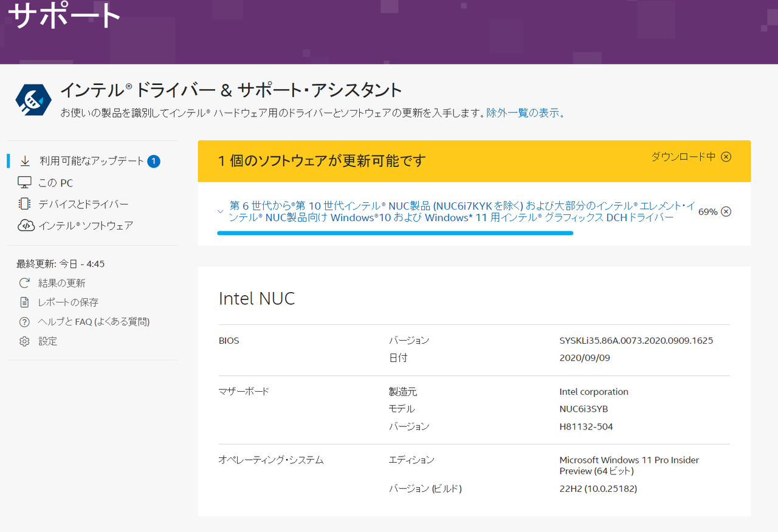
Task: Click the gear icon beside 設定
Action: tap(24, 341)
